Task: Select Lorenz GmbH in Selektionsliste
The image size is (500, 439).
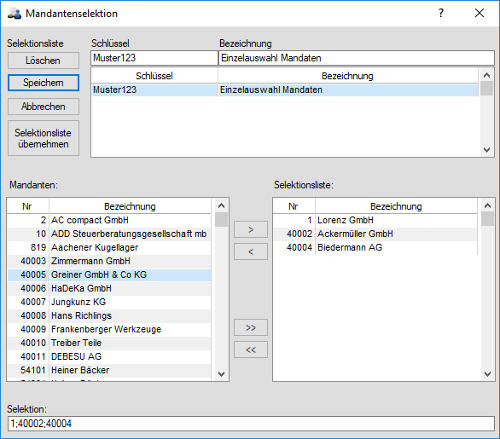Action: point(375,220)
